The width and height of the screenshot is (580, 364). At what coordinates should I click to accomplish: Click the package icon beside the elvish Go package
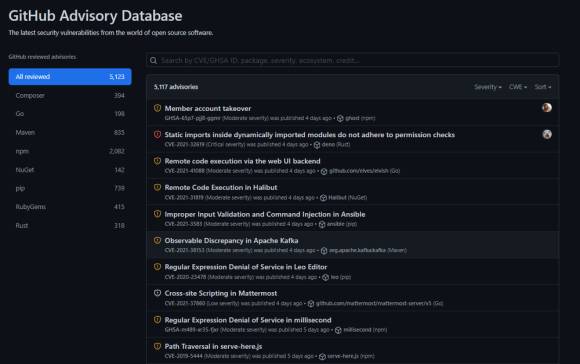click(324, 171)
